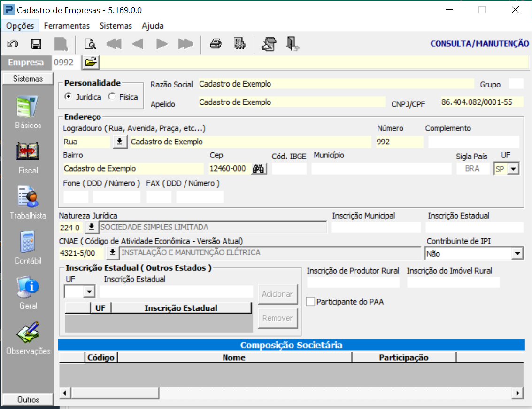Jump to last record double-right arrow
This screenshot has height=409, width=532.
coord(185,44)
